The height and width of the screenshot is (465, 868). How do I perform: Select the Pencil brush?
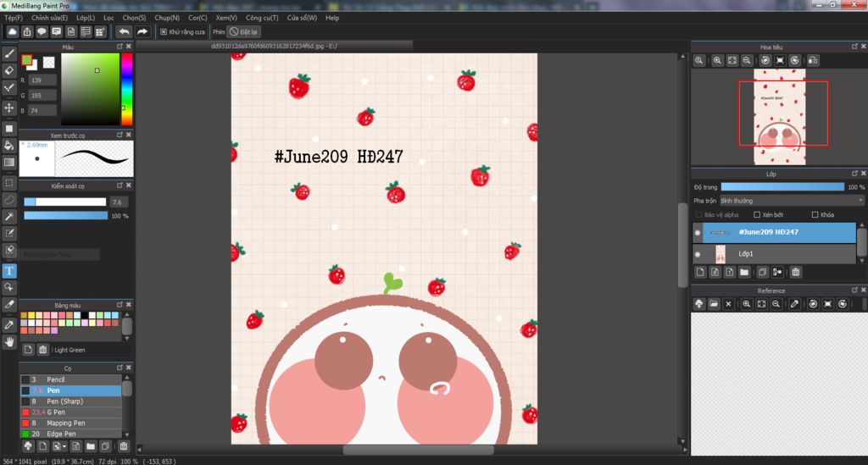click(71, 379)
